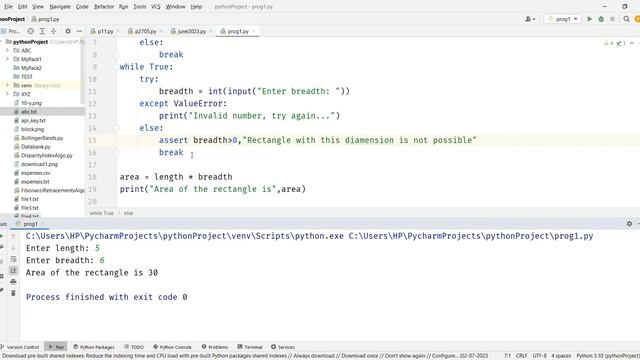Rerun prog1 from the Run panel
Screen dimensions: 640x360
(2, 236)
